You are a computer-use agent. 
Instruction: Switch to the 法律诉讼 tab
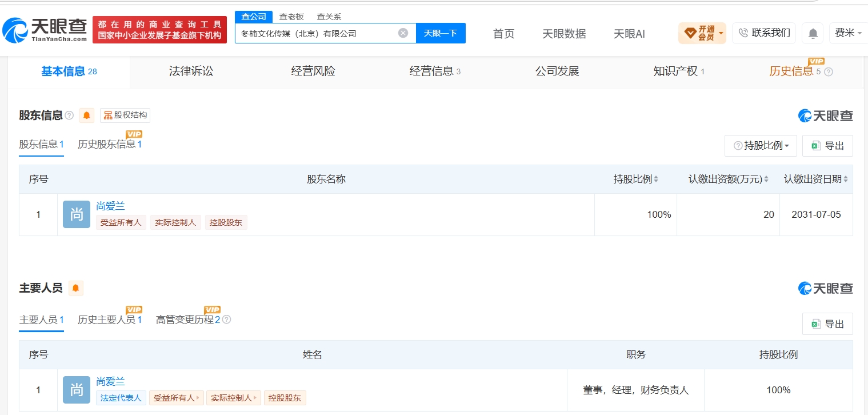tap(191, 71)
